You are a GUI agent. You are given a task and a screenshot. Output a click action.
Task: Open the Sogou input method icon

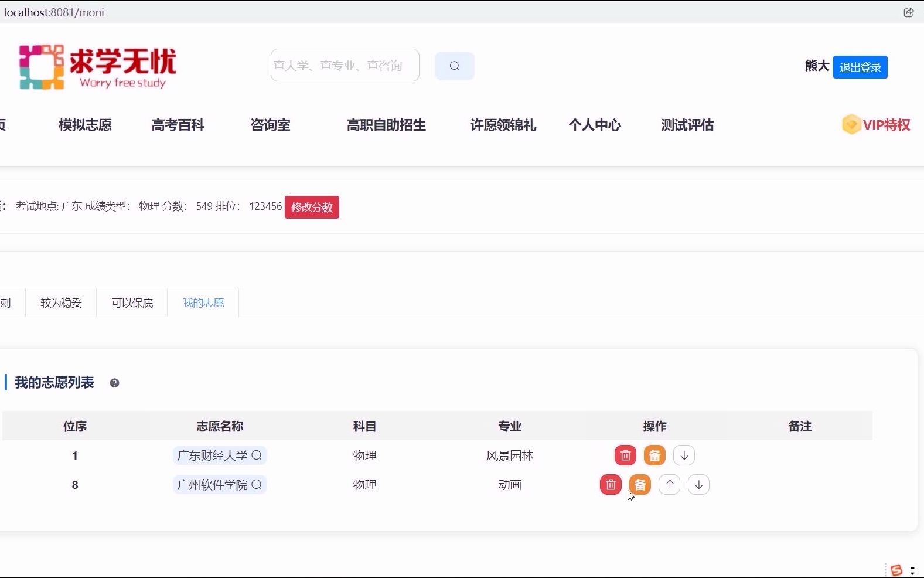pyautogui.click(x=896, y=570)
